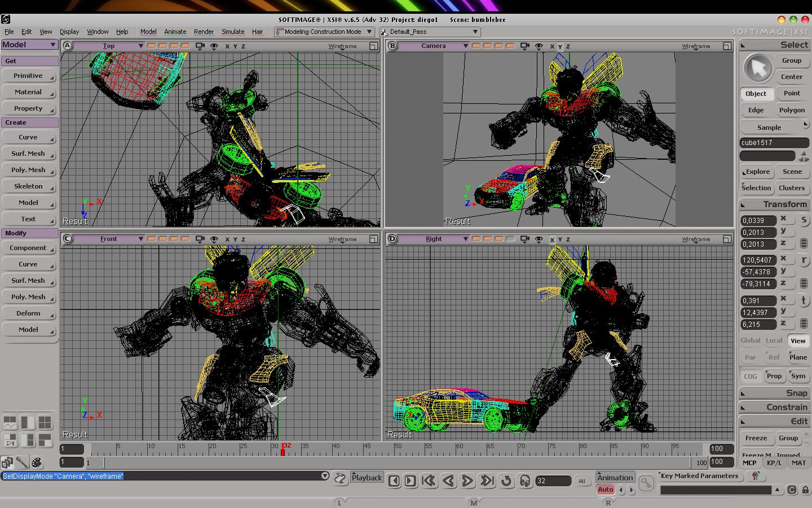Screen dimensions: 812x508
Task: Open the Right view selector dropdown
Action: pyautogui.click(x=434, y=239)
